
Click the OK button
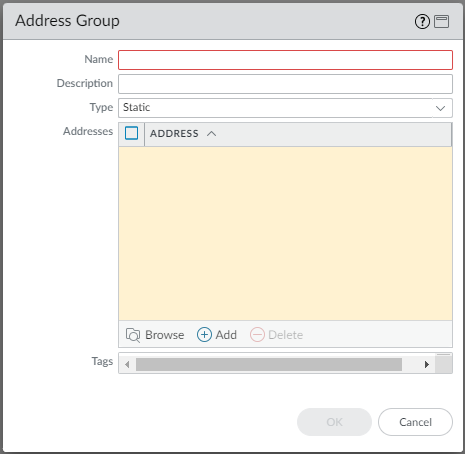[334, 422]
